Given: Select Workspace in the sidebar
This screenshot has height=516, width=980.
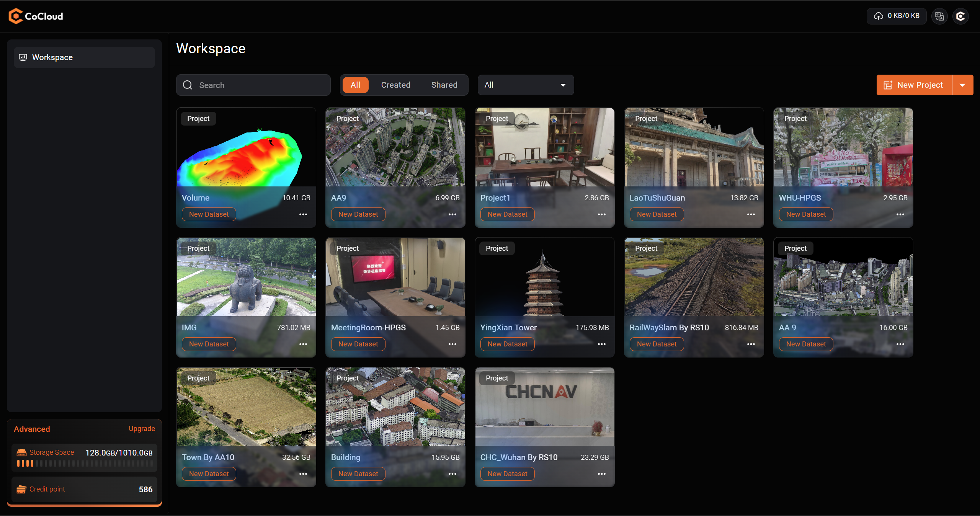Looking at the screenshot, I should coord(84,57).
